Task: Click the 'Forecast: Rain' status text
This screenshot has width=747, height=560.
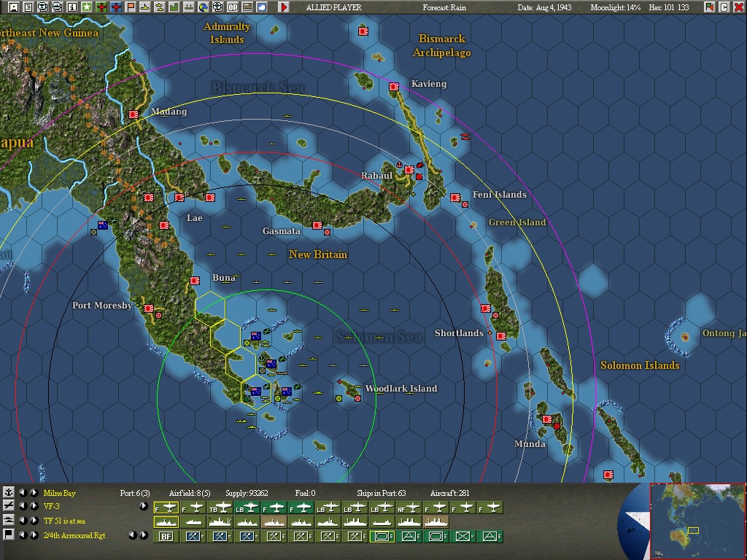Action: tap(444, 7)
